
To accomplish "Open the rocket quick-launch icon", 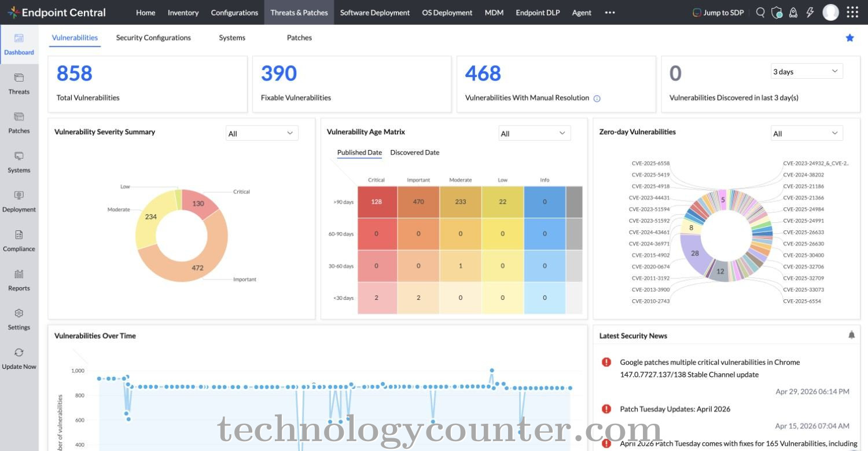I will coord(793,12).
